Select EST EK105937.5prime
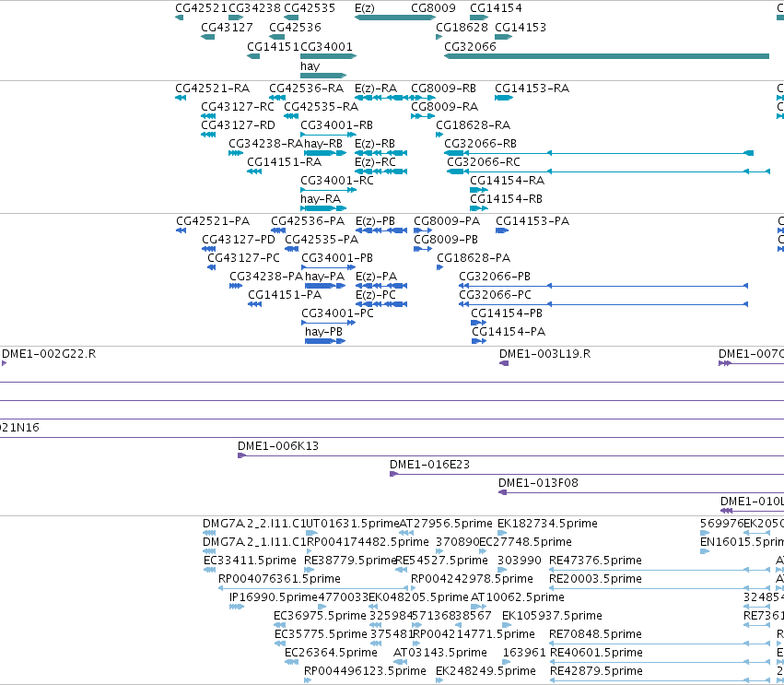The image size is (784, 685). click(x=552, y=616)
